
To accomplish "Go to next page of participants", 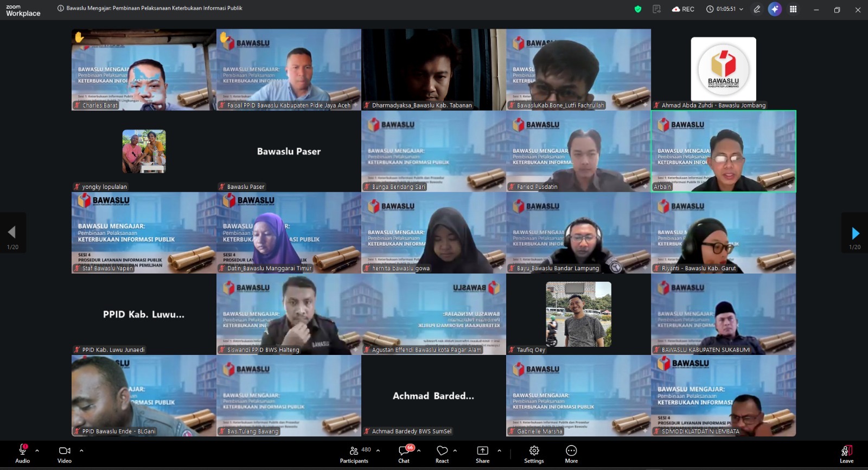I will (855, 233).
